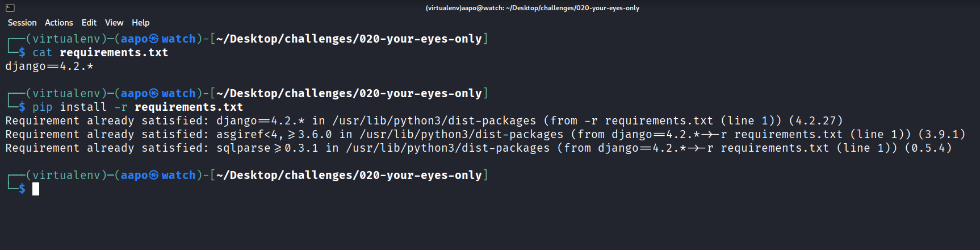Screen dimensions: 980x250
Task: Open the Edit menu
Action: [x=89, y=23]
